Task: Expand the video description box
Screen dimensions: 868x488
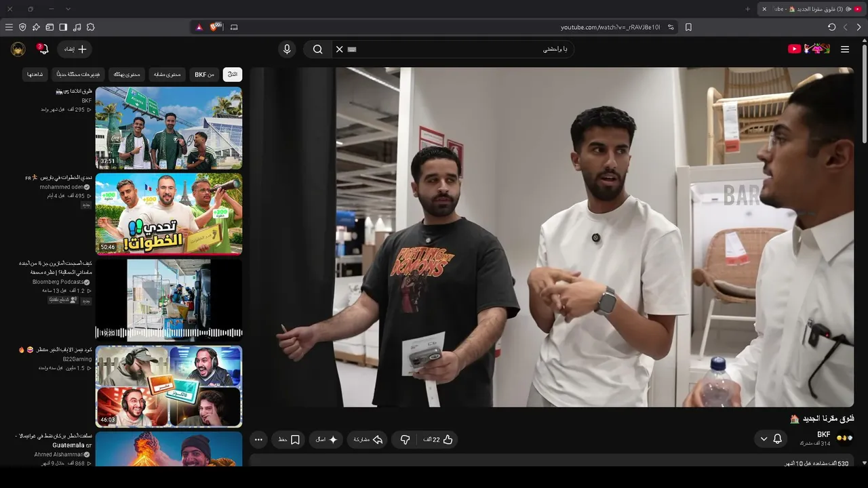Action: pyautogui.click(x=552, y=462)
